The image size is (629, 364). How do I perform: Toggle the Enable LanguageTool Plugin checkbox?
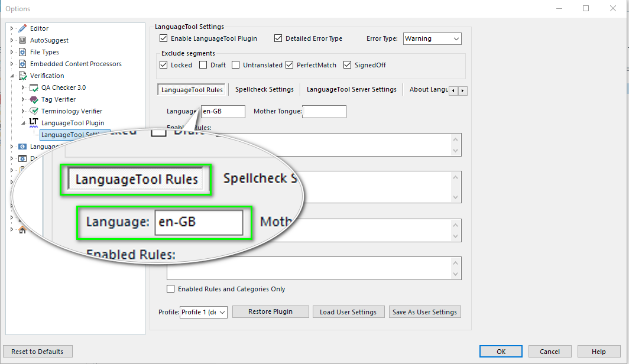pyautogui.click(x=163, y=38)
